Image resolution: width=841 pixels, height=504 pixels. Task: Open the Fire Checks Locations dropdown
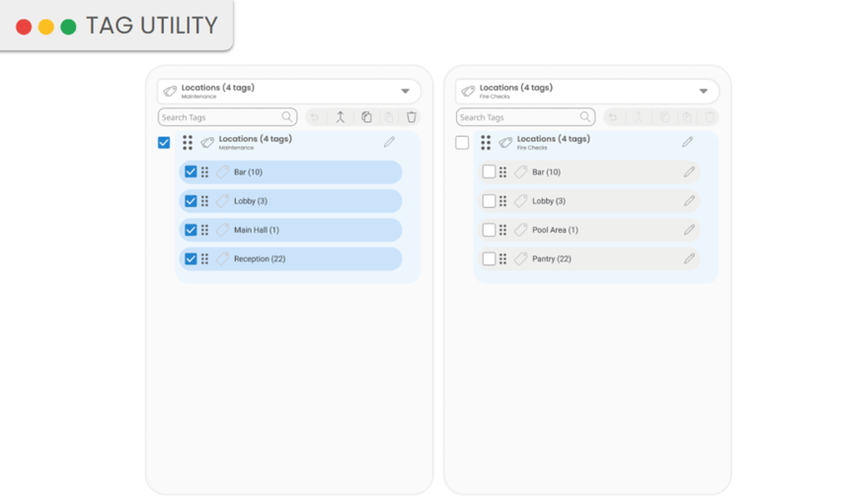tap(703, 92)
